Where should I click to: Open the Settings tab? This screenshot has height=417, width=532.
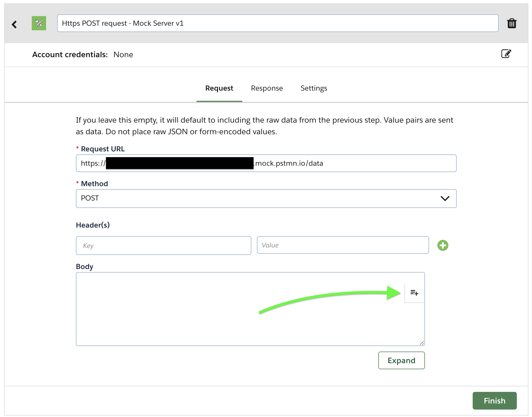314,88
